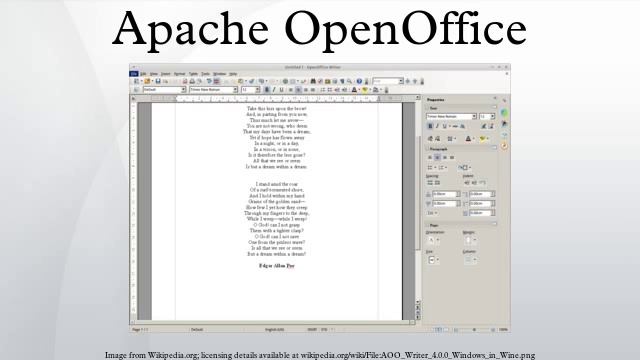This screenshot has height=360, width=640.
Task: Click the vertical scrollbar of the document
Action: tap(418, 200)
